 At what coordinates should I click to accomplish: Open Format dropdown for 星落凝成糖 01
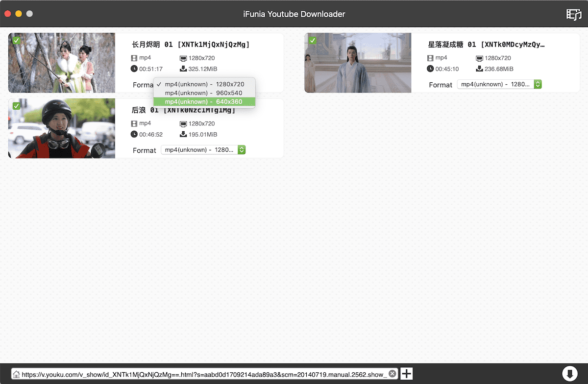(x=499, y=84)
